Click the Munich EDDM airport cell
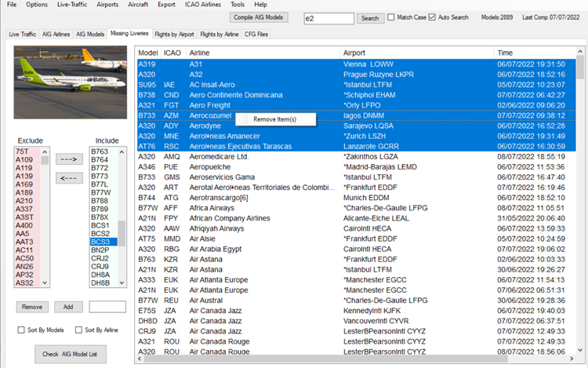588x368 pixels. click(366, 198)
